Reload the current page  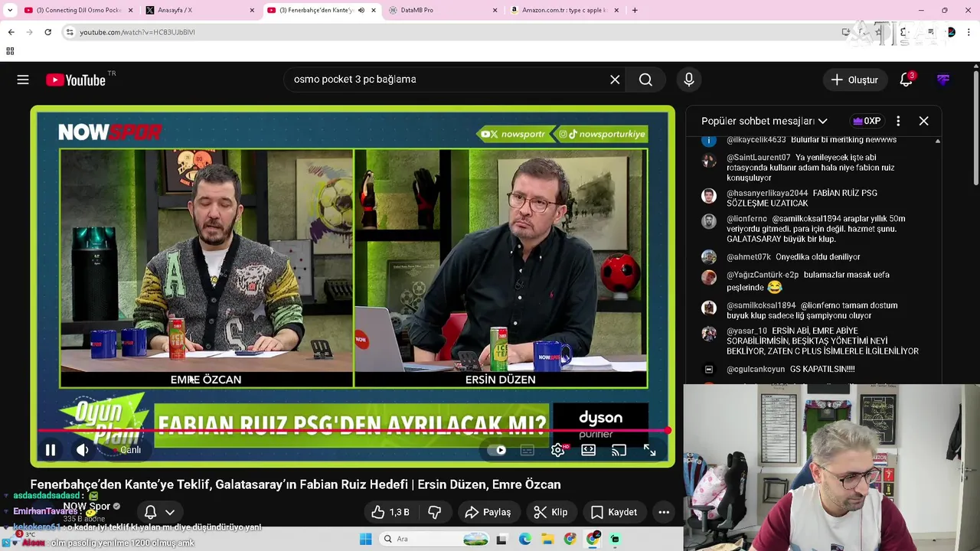pos(47,32)
